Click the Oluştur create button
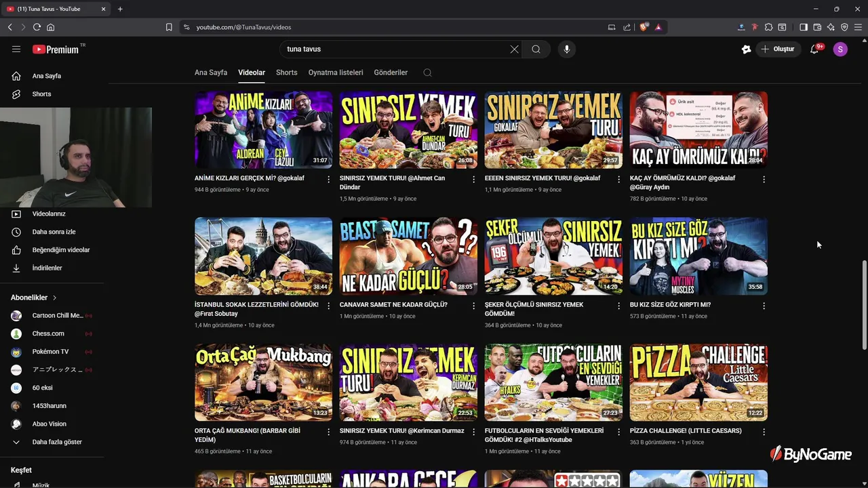This screenshot has width=868, height=488. (x=778, y=49)
